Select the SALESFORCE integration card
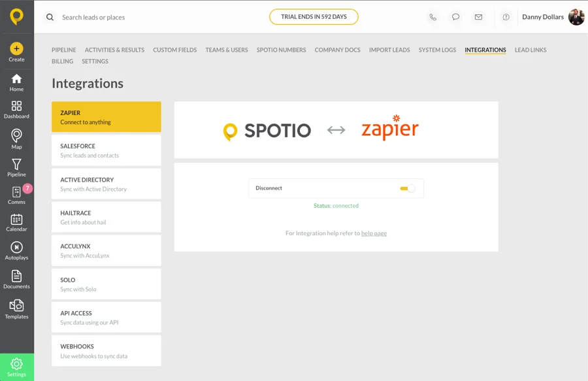This screenshot has height=381, width=588. [106, 150]
